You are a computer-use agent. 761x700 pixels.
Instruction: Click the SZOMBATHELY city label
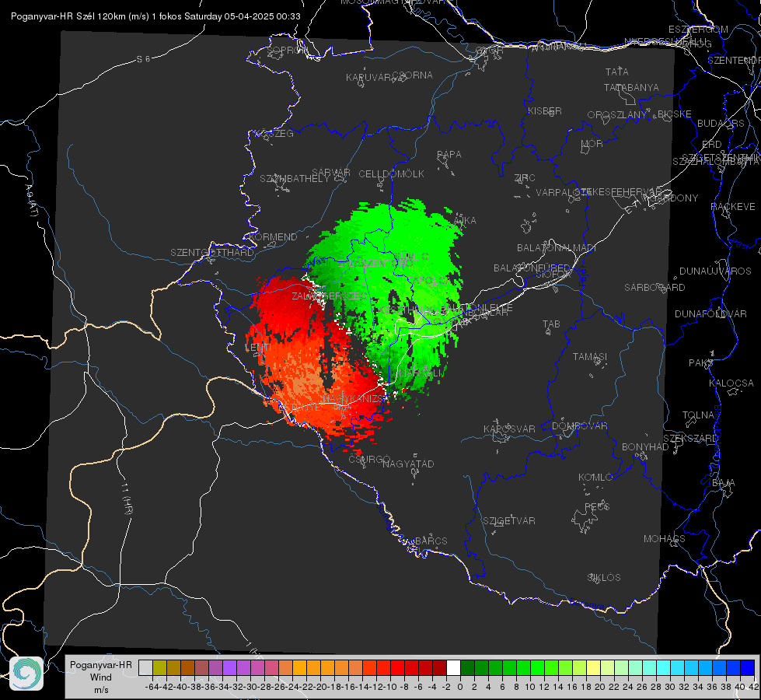(x=295, y=179)
